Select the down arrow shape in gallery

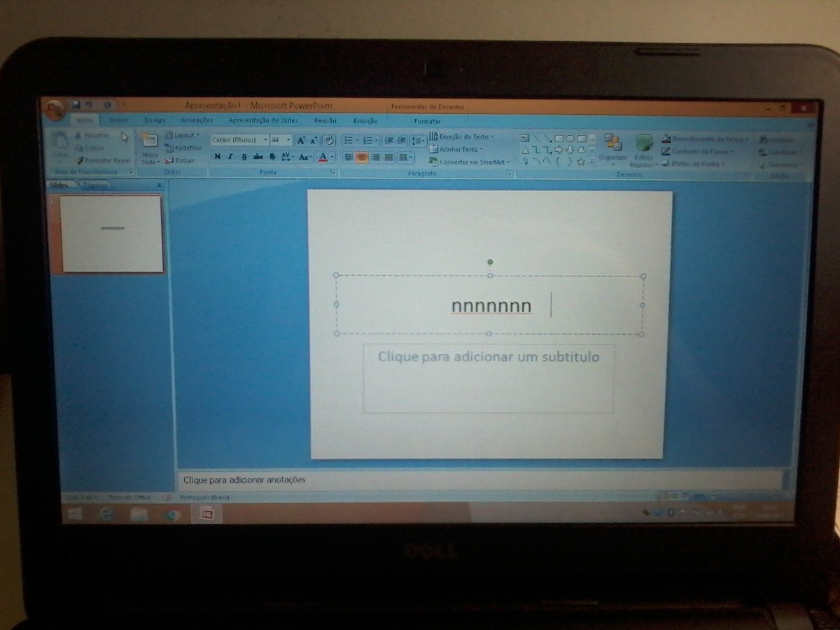(570, 150)
